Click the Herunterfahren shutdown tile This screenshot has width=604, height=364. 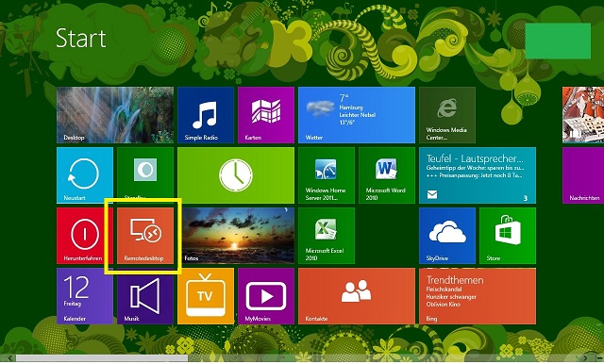(85, 236)
